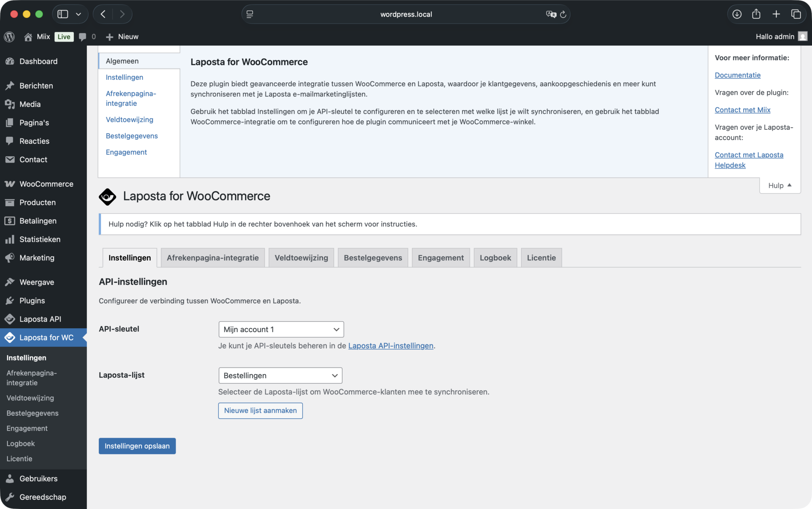This screenshot has width=812, height=509.
Task: Collapse the Hulp panel toggle
Action: click(779, 186)
